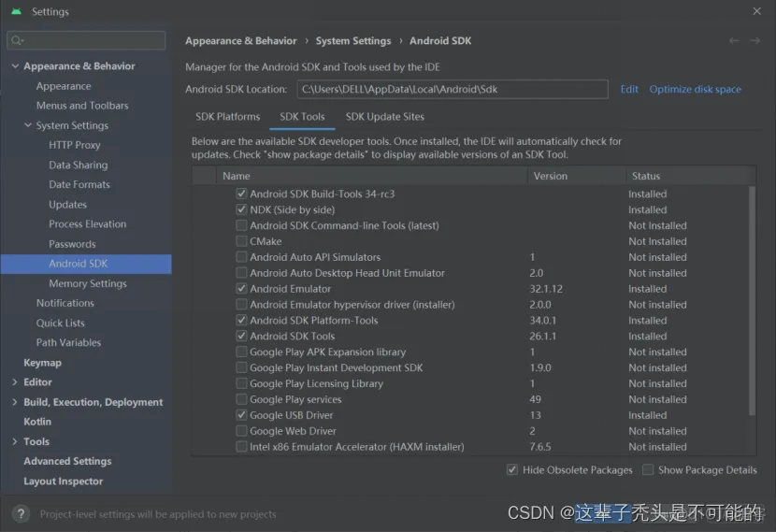Collapse the System Settings node

[28, 125]
